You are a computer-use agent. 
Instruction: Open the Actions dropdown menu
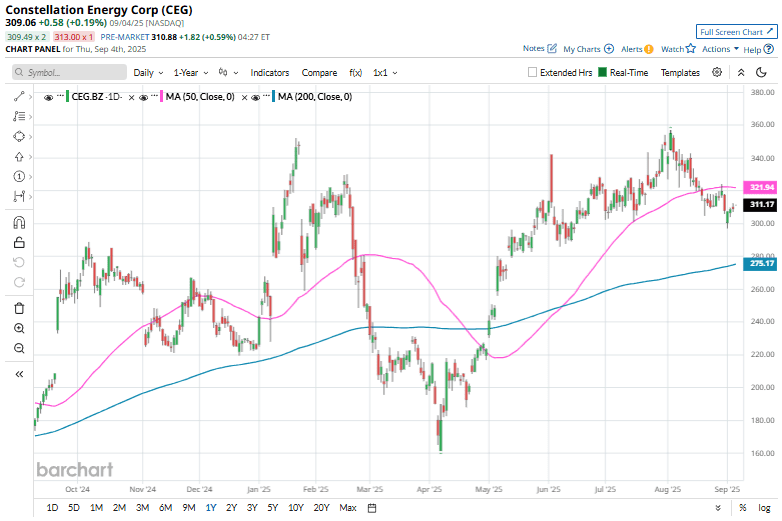(720, 48)
